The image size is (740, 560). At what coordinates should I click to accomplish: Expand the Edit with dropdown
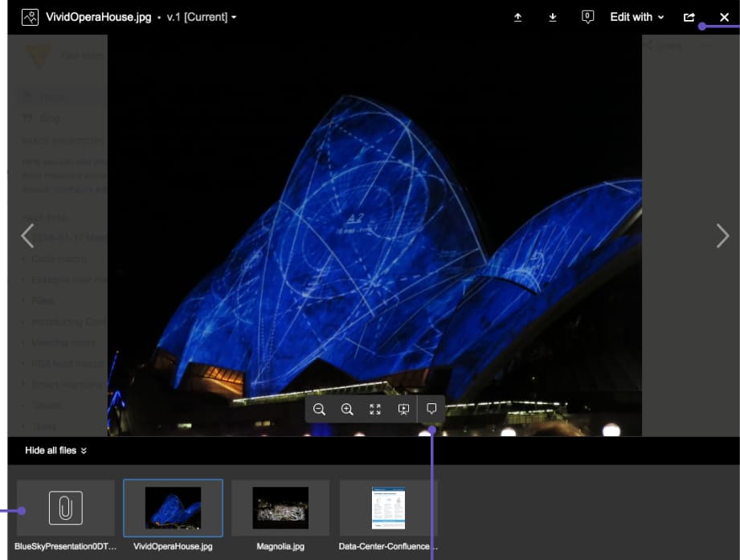click(636, 18)
